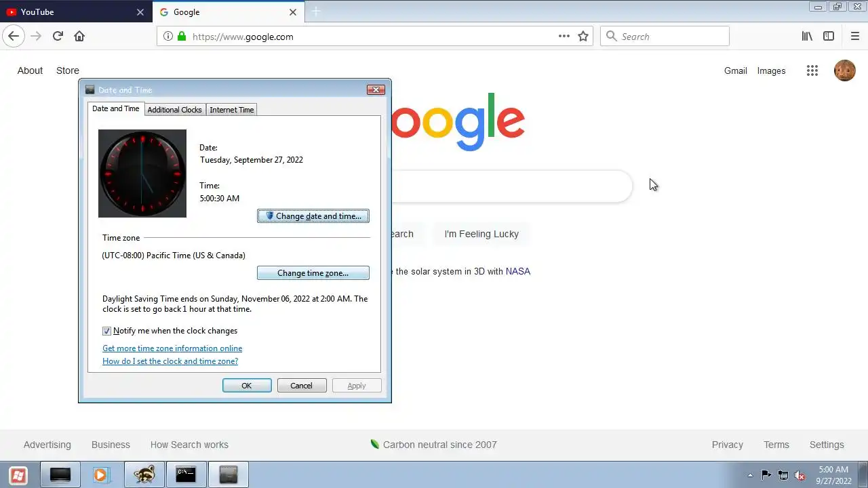Image resolution: width=868 pixels, height=488 pixels.
Task: Open the Date and Time taskbar item
Action: click(x=229, y=475)
